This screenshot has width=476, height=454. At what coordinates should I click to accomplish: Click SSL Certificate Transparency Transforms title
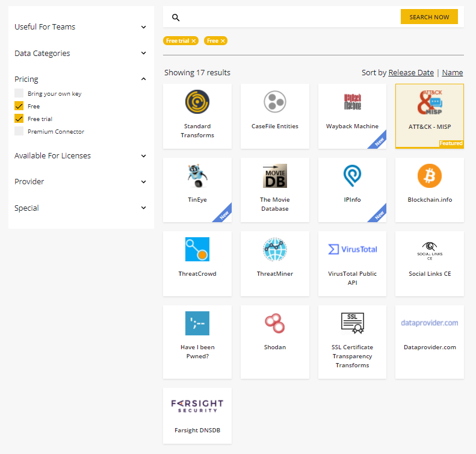point(352,356)
